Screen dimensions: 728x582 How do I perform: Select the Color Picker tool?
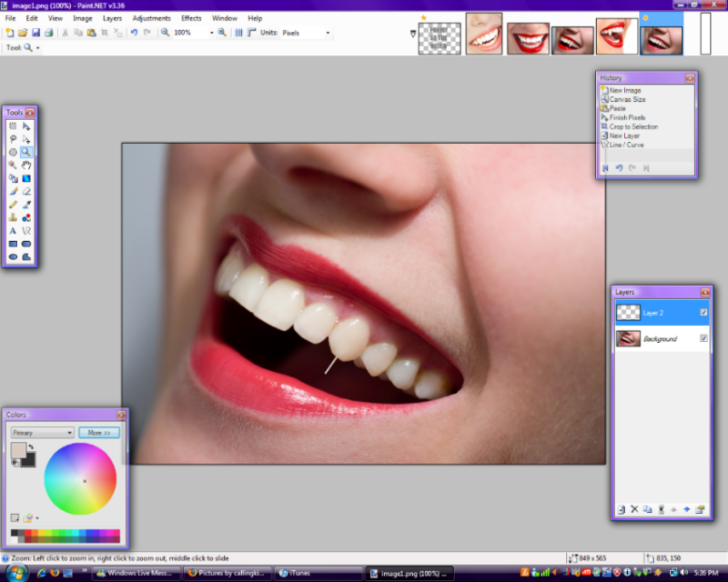coord(26,205)
